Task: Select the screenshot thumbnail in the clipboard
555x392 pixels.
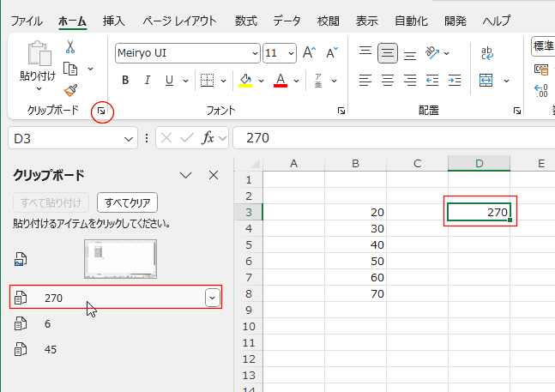Action: [x=120, y=258]
